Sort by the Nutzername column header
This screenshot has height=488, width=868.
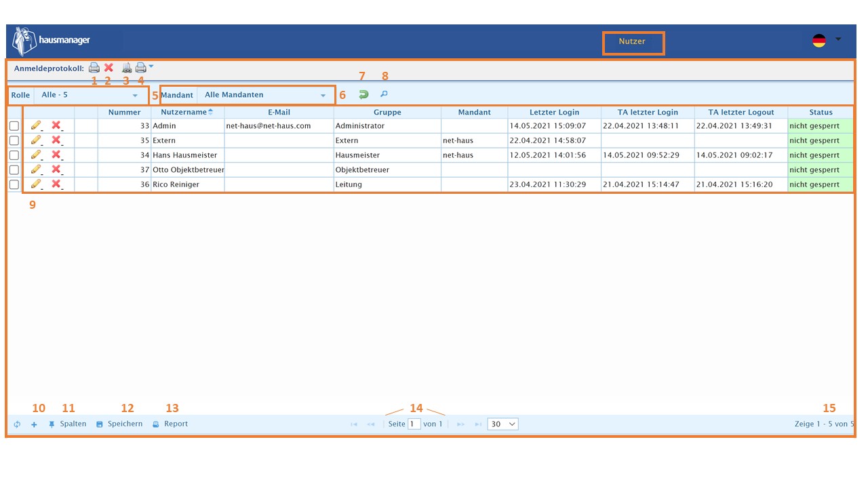pos(187,113)
